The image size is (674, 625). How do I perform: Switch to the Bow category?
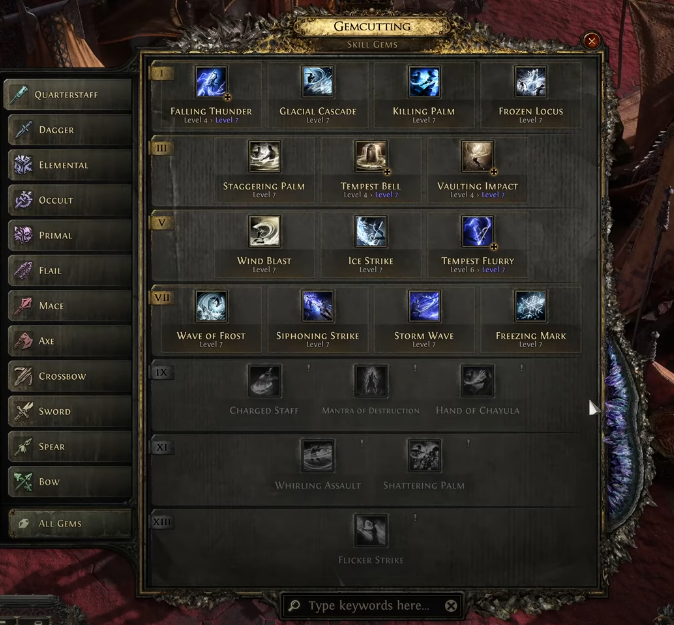pos(70,481)
